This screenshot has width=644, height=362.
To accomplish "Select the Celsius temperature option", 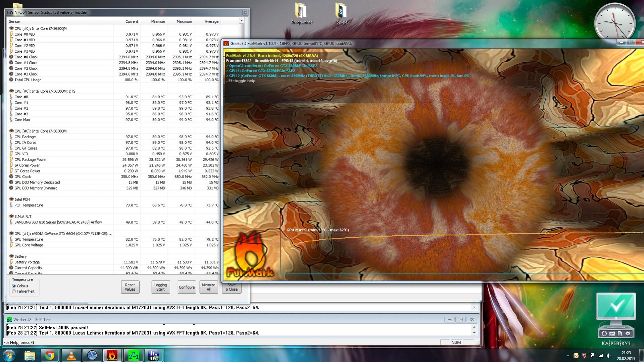I will (x=14, y=286).
